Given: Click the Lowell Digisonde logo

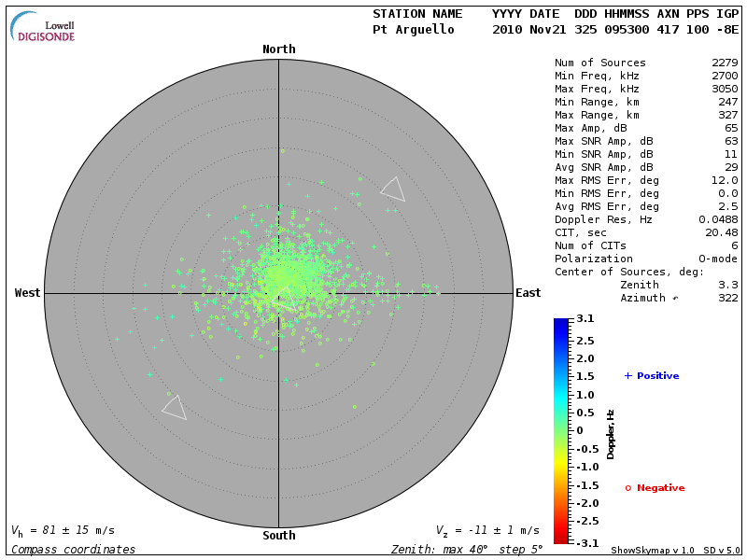Looking at the screenshot, I should [x=43, y=27].
